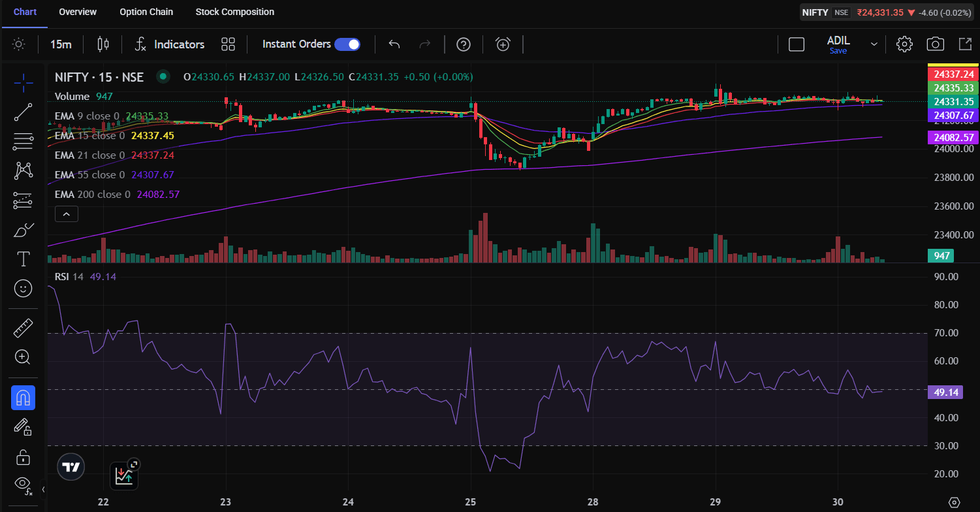Viewport: 980px width, 512px height.
Task: Click the red 24337.24 price label
Action: [x=953, y=74]
